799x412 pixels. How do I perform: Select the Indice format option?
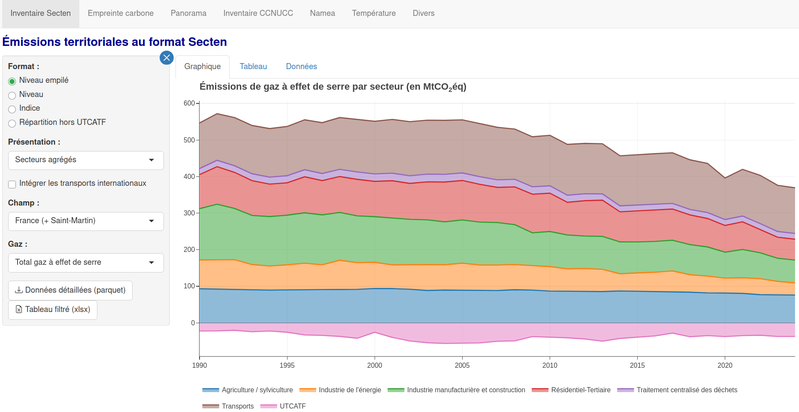point(12,109)
